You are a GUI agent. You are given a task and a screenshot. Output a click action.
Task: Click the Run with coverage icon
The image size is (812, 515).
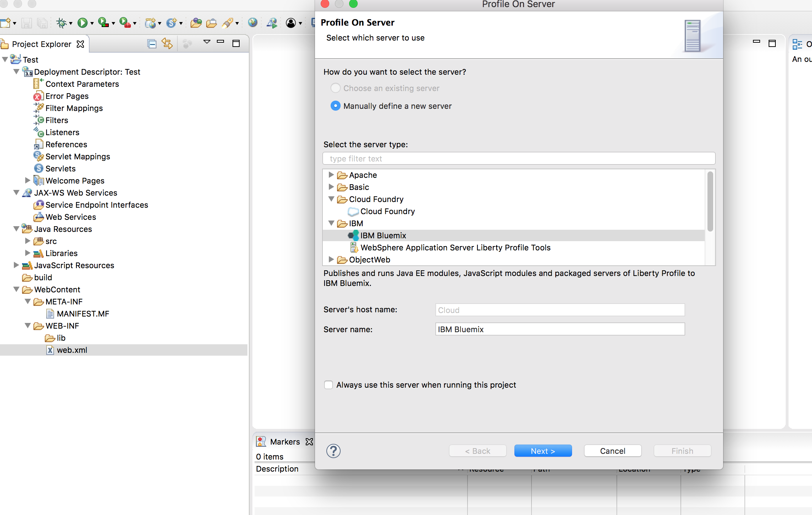coord(103,23)
